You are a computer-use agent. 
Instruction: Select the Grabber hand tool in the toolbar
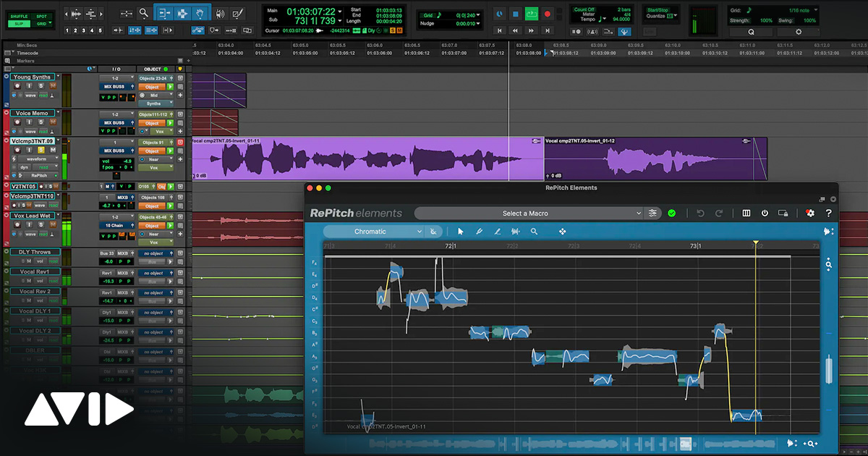point(200,13)
